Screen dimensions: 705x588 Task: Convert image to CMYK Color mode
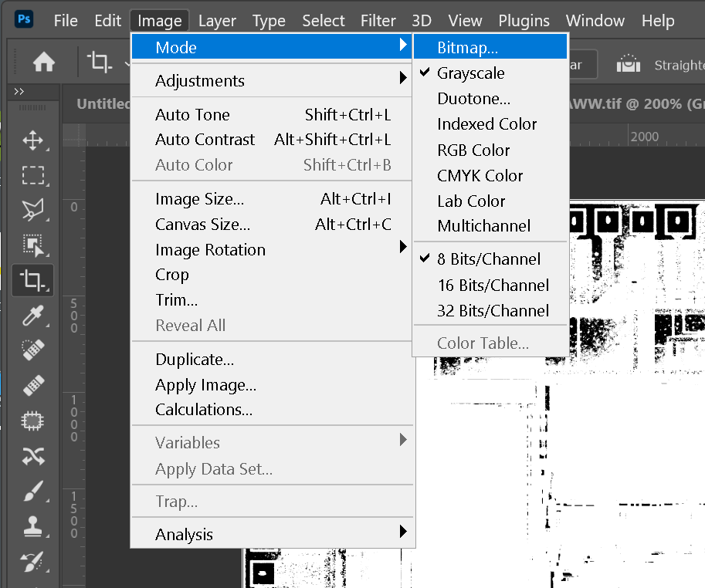490,176
